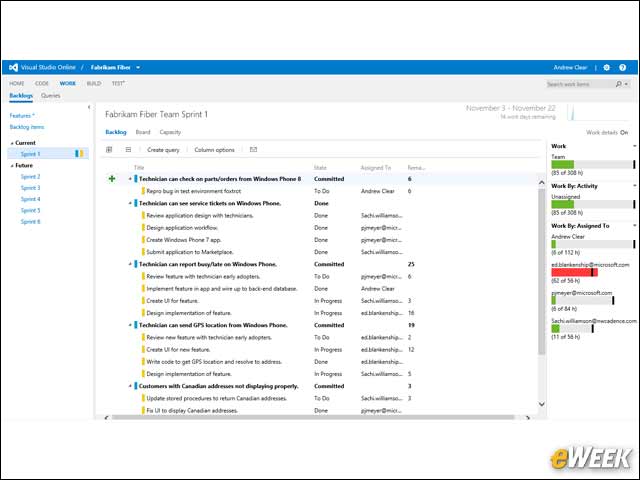Screen dimensions: 640x480
Task: Click Sachi.williamson capacity bar
Action: point(572,329)
